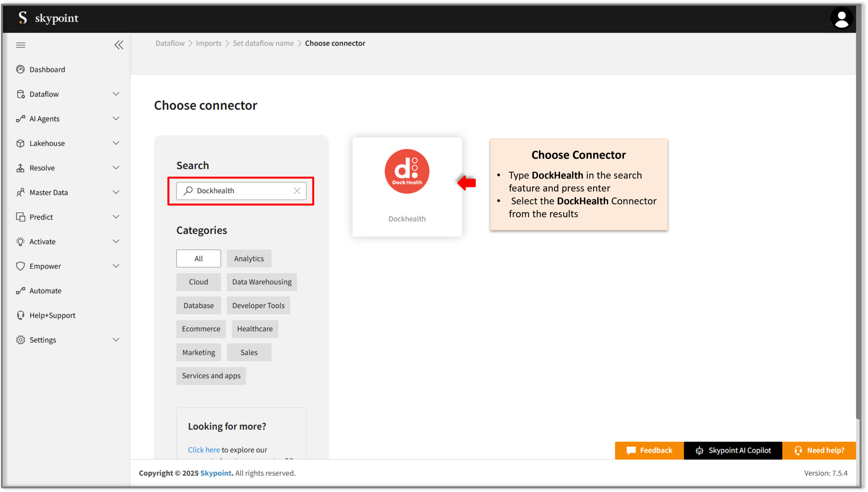Toggle the Healthcare category filter
This screenshot has width=868, height=492.
pyautogui.click(x=255, y=329)
